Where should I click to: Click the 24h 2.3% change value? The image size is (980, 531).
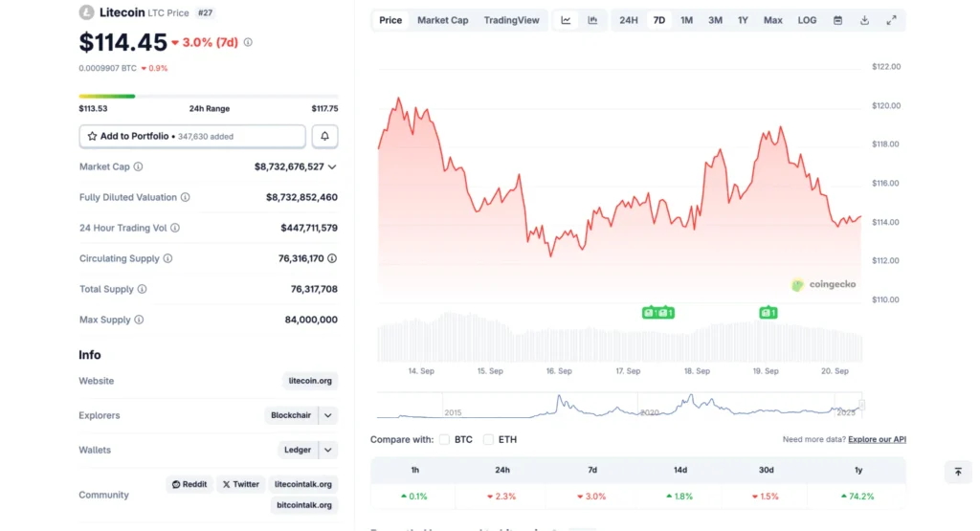tap(501, 497)
